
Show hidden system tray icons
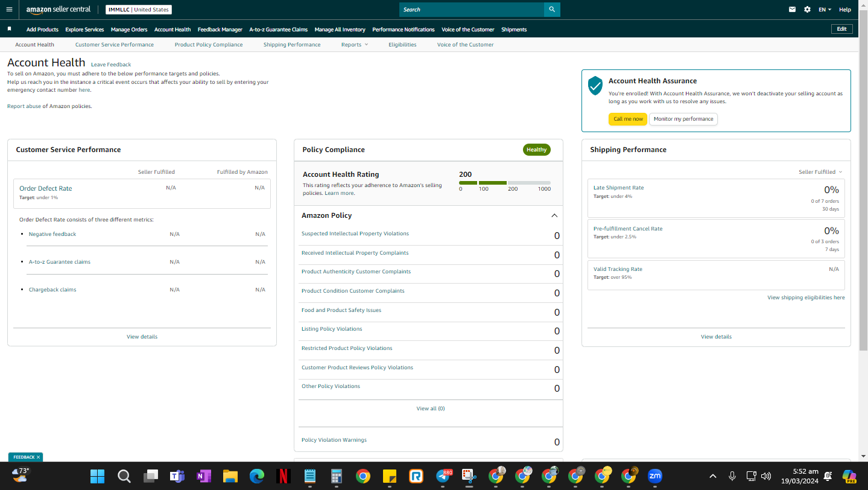click(712, 476)
